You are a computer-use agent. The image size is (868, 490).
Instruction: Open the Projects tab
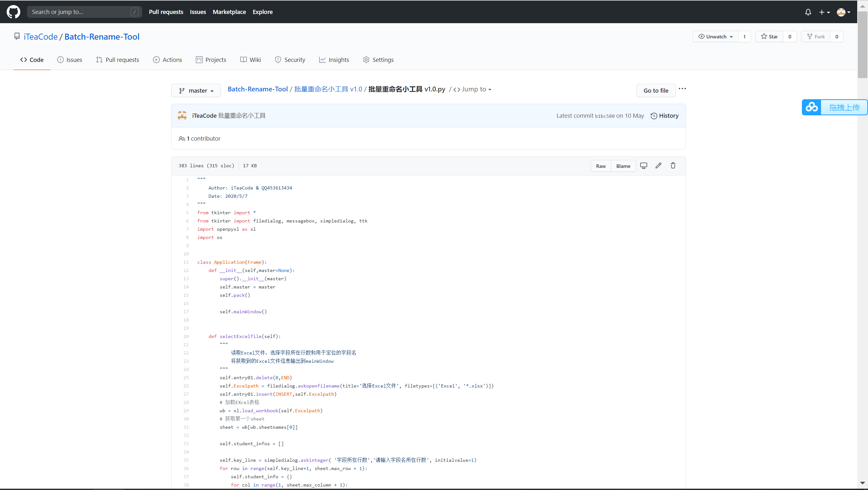tap(211, 60)
